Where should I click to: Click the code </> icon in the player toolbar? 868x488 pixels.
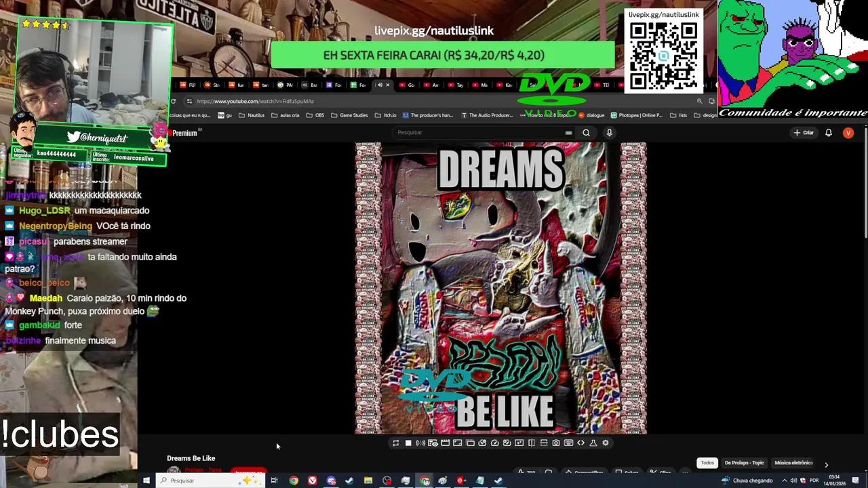click(x=580, y=443)
